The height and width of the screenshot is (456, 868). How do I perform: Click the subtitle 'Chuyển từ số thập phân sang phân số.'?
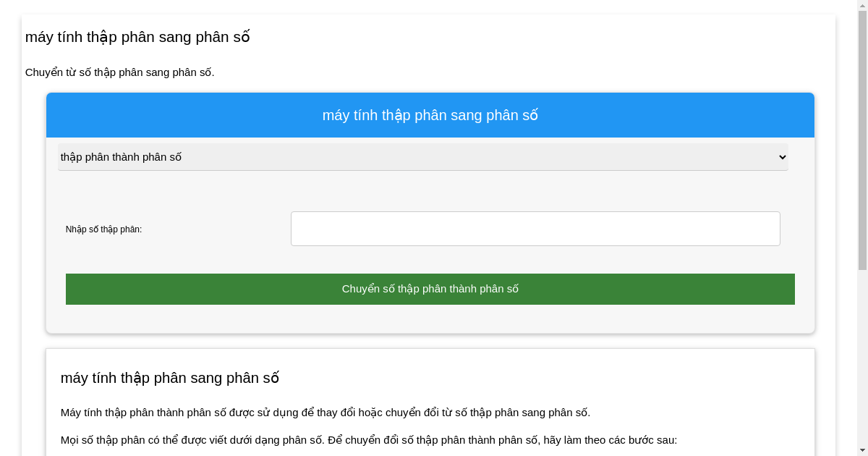(x=119, y=72)
